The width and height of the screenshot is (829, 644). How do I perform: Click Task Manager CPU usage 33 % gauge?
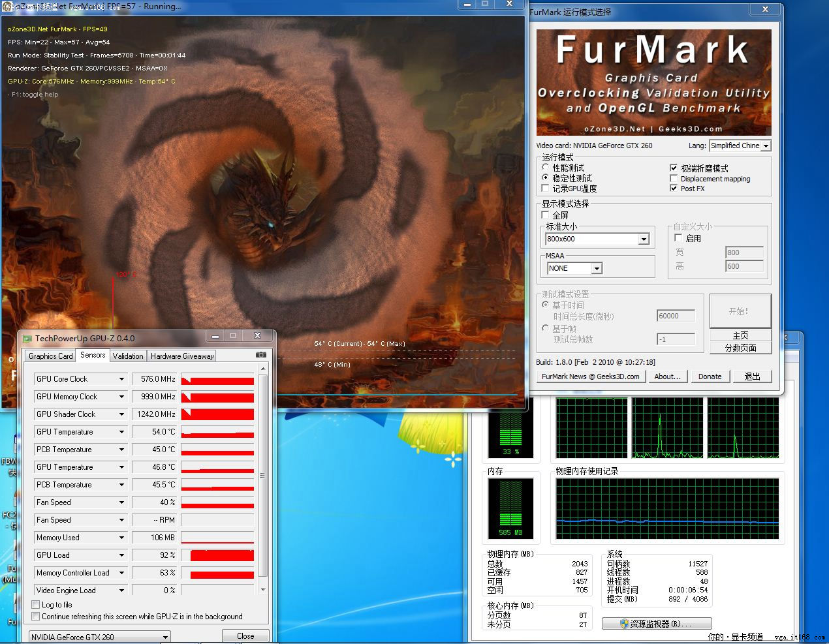point(511,427)
